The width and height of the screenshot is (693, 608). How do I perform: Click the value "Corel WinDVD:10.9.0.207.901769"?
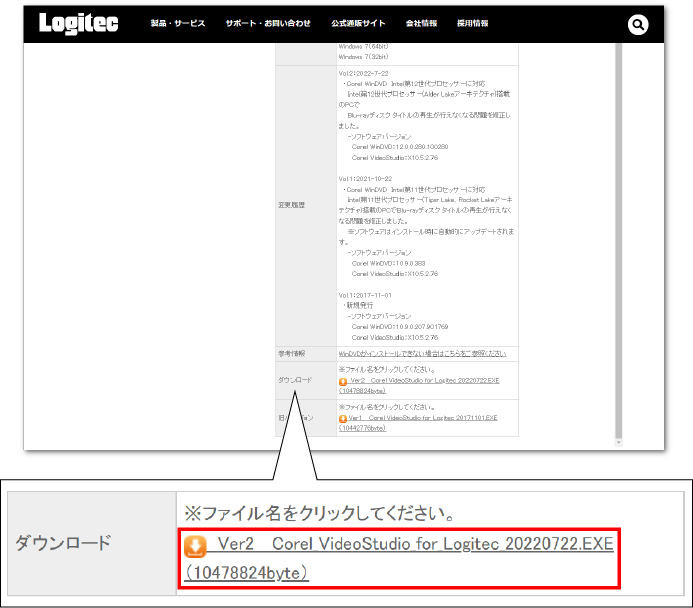pyautogui.click(x=400, y=327)
